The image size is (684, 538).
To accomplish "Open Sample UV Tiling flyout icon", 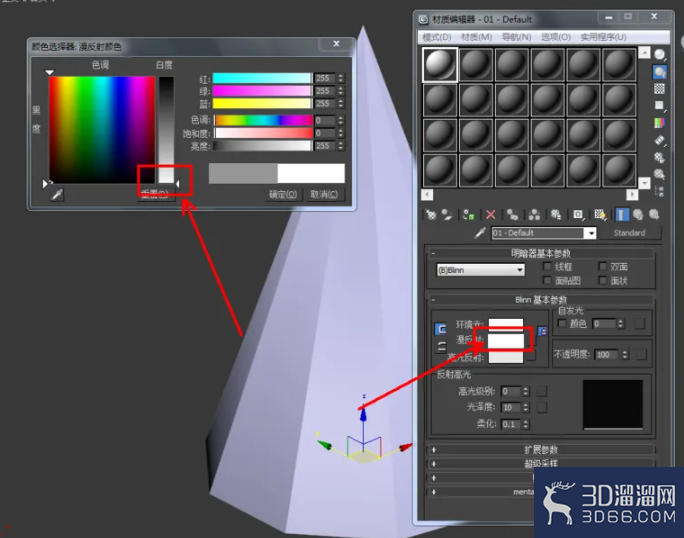I will (660, 105).
